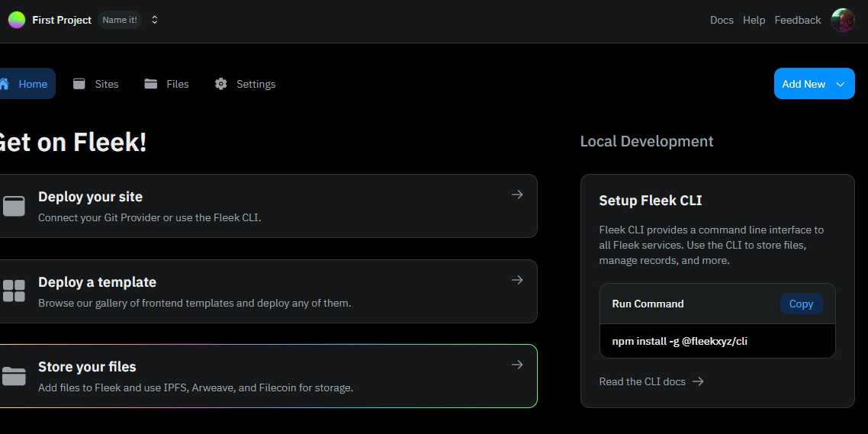Click the Setup Fleek CLI heading
The height and width of the screenshot is (434, 868).
651,201
